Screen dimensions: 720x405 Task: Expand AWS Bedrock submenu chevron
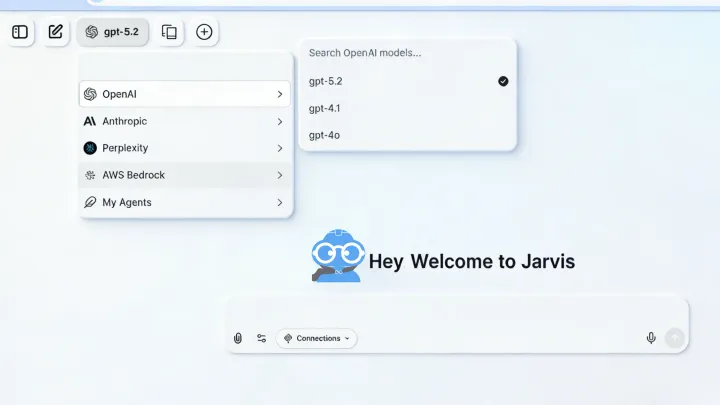(280, 175)
